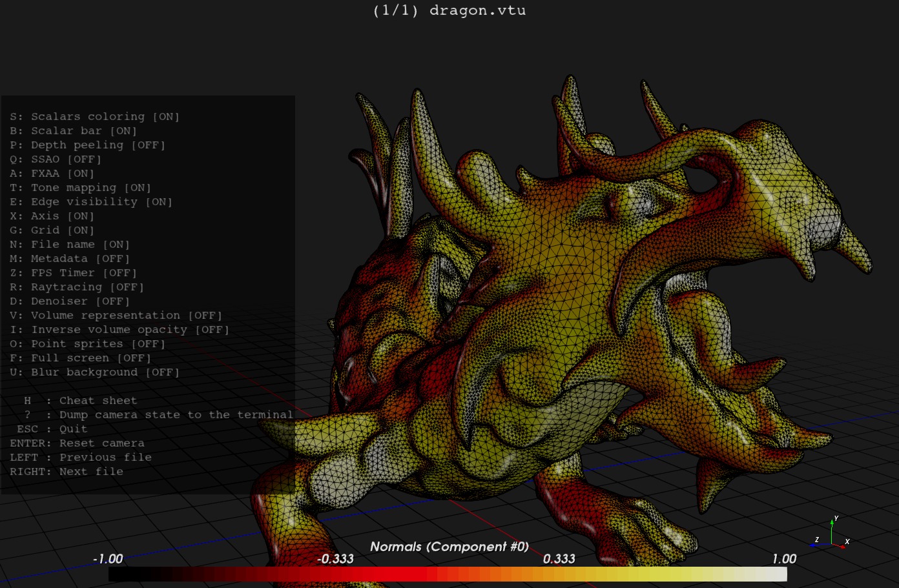Click the 'FPS Timer [OFF]' line
899x588 pixels.
point(74,273)
